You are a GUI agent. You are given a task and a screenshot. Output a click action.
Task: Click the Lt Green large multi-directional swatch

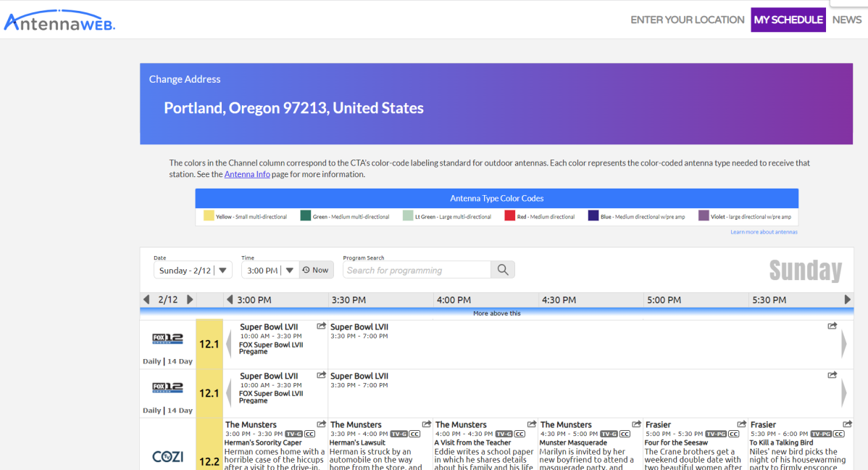407,215
